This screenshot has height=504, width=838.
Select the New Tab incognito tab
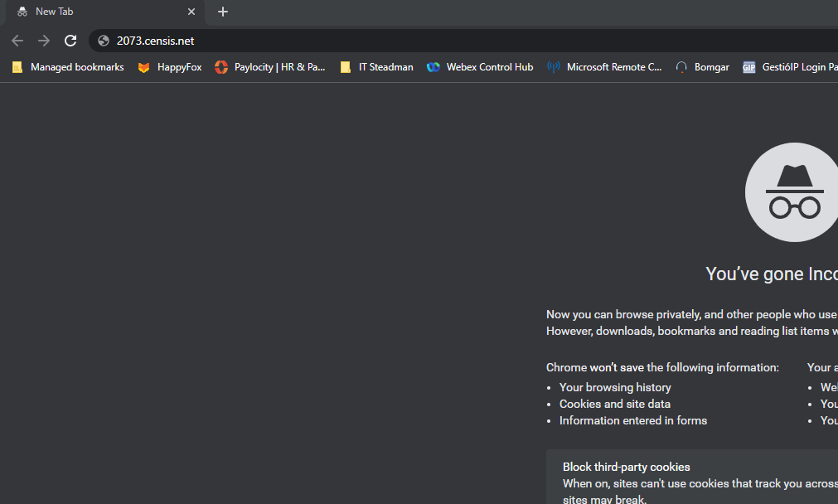104,12
